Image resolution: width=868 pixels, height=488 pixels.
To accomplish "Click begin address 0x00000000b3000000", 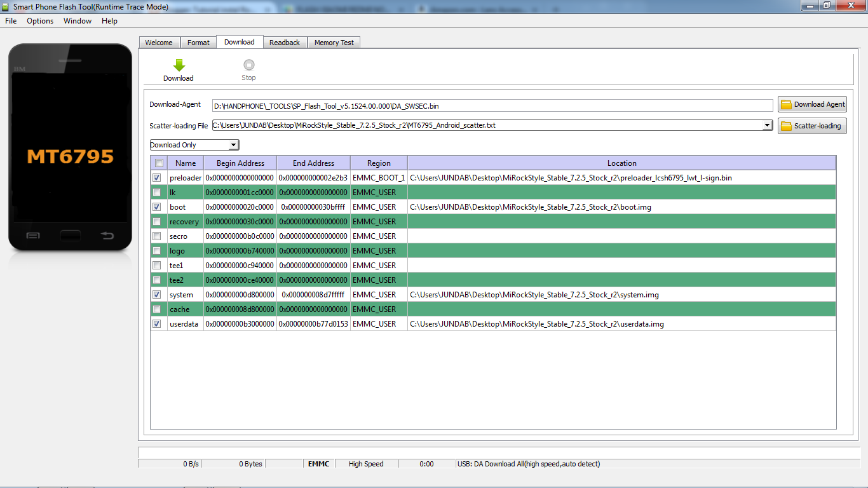I will (240, 324).
